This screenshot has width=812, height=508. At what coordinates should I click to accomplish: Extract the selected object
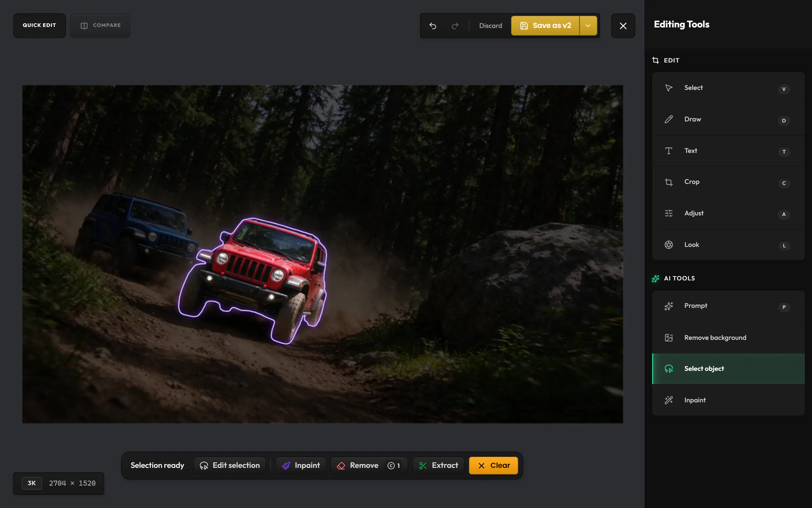[438, 466]
